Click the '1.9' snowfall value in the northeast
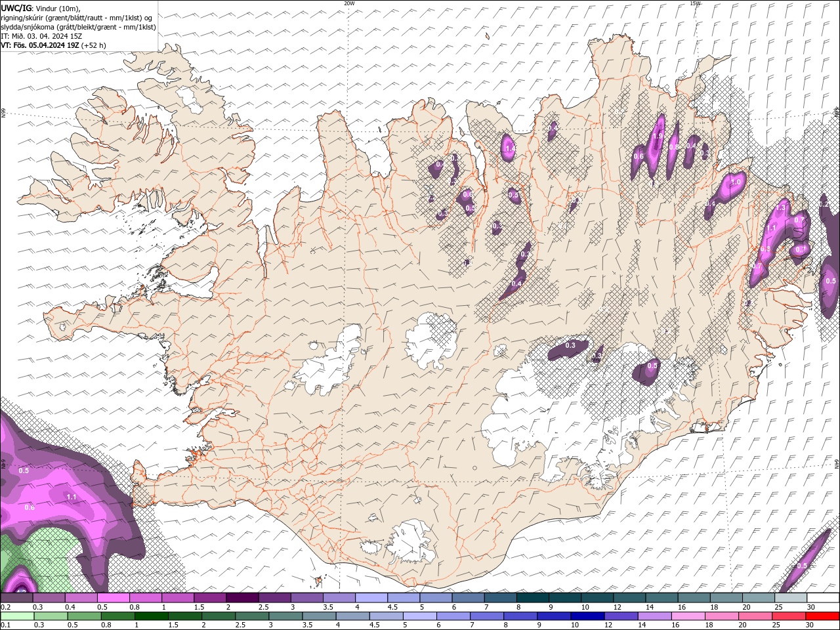Image resolution: width=840 pixels, height=630 pixels. click(x=657, y=136)
